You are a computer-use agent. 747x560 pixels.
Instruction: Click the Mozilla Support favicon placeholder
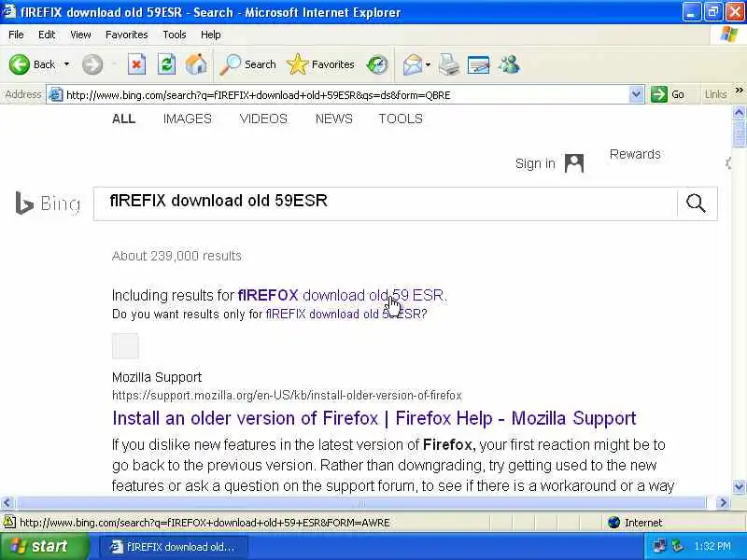[125, 346]
